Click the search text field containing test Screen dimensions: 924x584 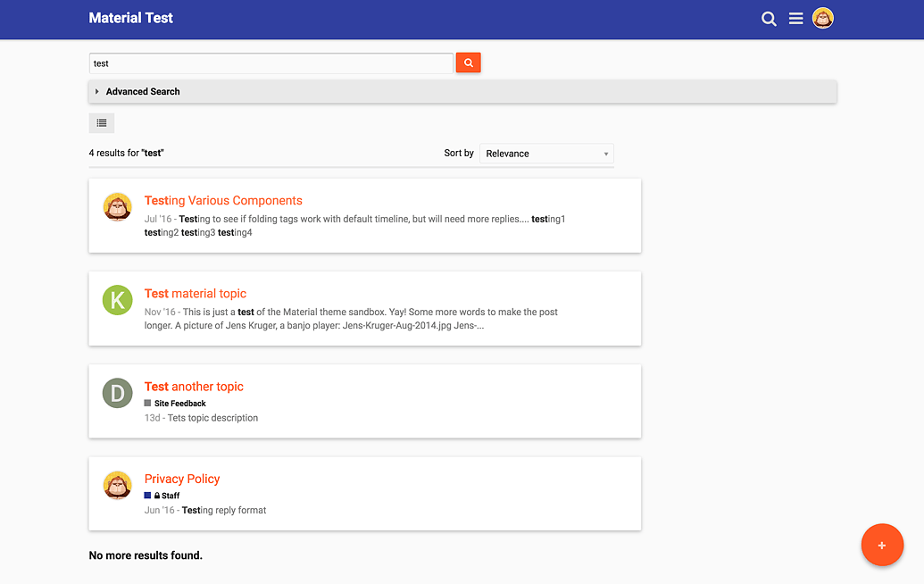pos(271,63)
